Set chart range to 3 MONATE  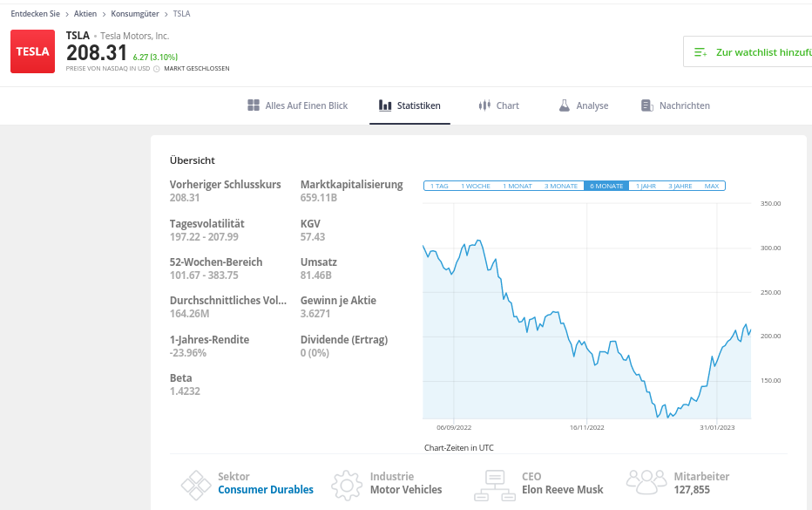pos(560,186)
